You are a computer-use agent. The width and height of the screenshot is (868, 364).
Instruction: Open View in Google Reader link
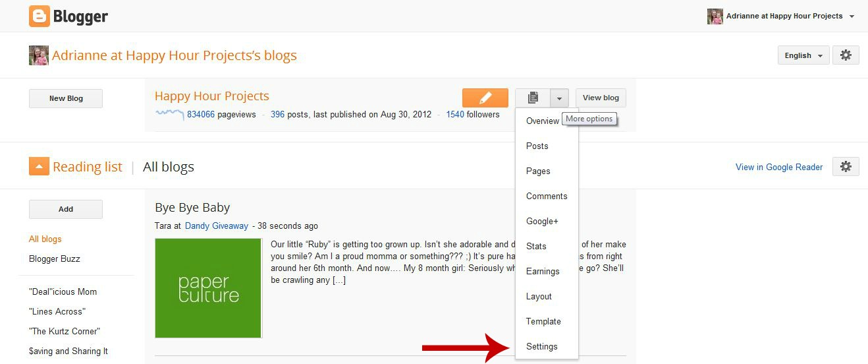[779, 167]
